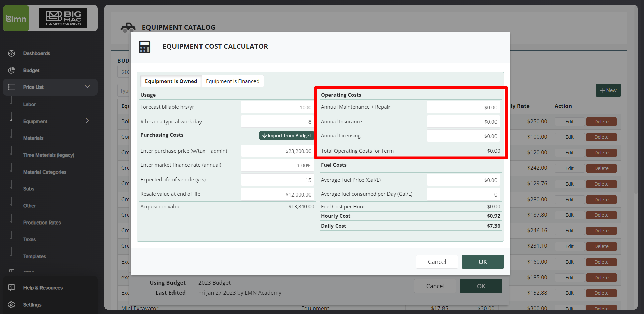The width and height of the screenshot is (644, 314).
Task: Open Other in the Price List
Action: tap(29, 206)
